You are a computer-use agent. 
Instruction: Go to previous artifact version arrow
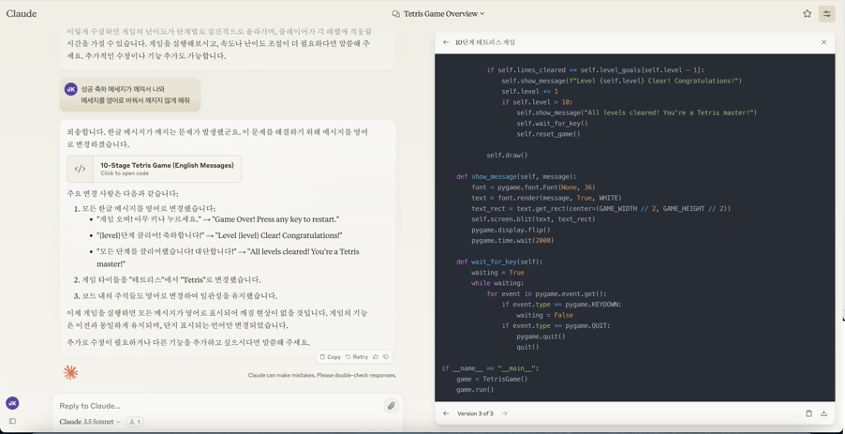point(446,414)
